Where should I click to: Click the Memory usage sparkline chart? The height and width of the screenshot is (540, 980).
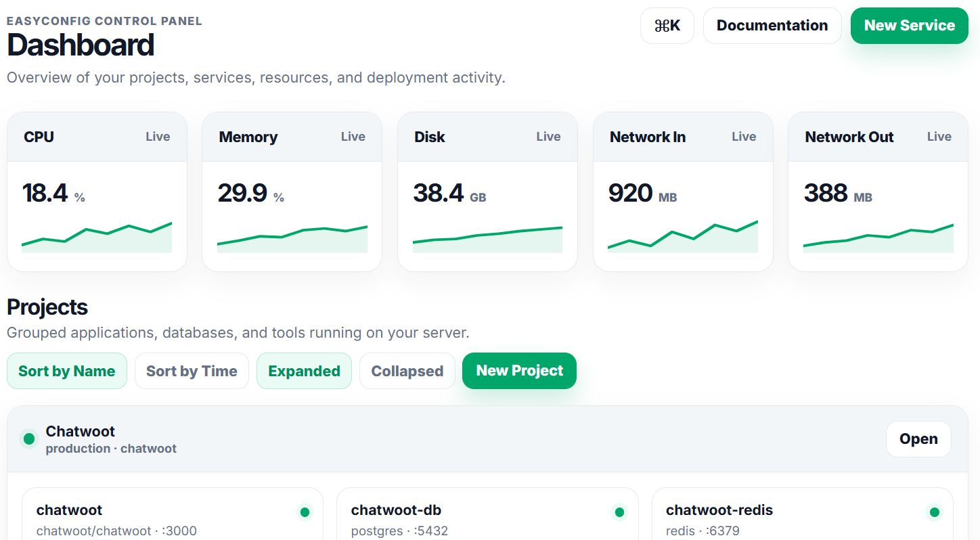(292, 239)
